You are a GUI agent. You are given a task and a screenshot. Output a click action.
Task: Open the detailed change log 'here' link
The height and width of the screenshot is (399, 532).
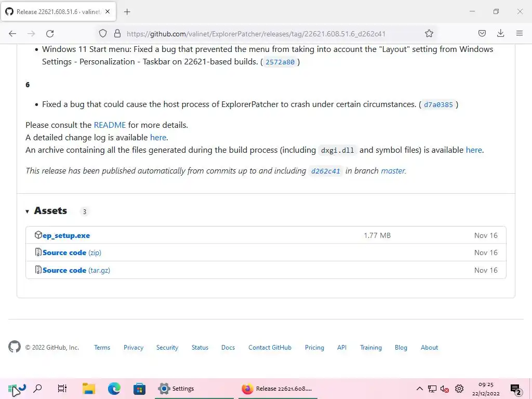tap(158, 137)
